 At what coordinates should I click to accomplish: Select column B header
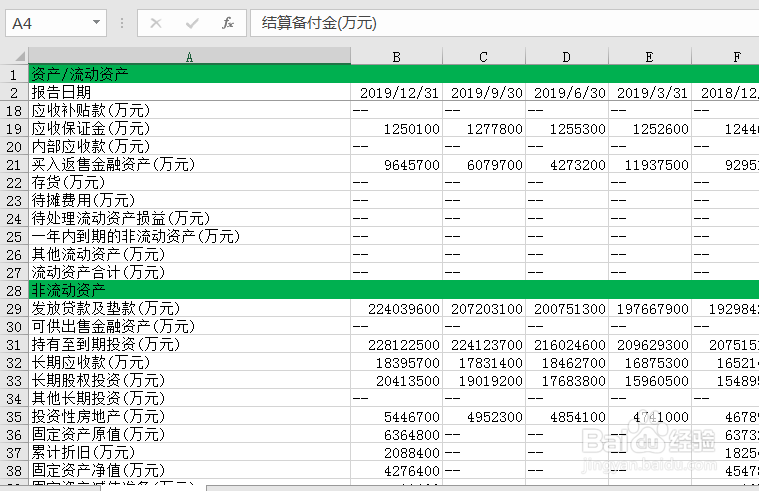(396, 56)
